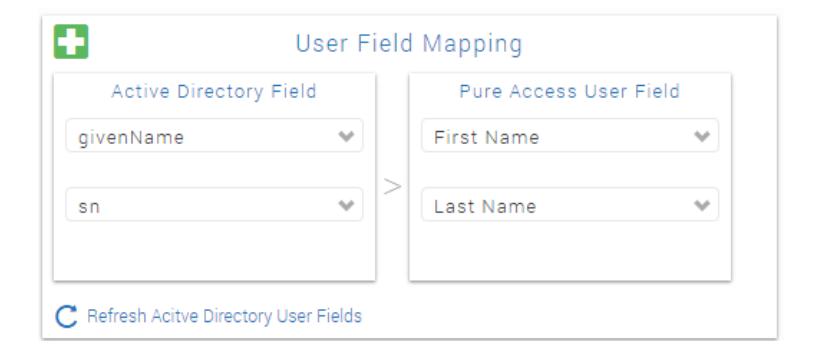
Task: Click the Active Directory Field header
Action: click(214, 91)
